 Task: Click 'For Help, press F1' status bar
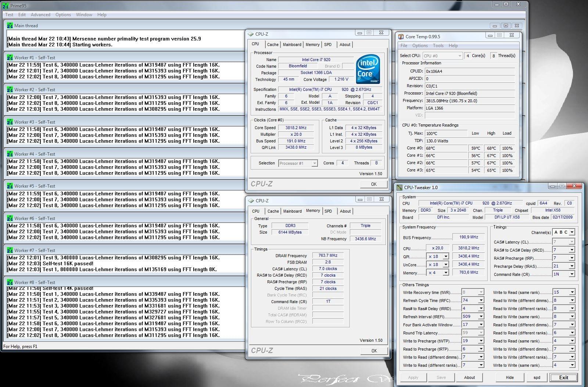pos(20,347)
